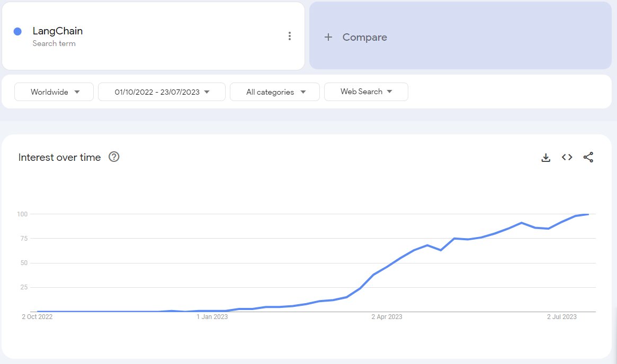
Task: Download the interest over time data as CSV
Action: 546,158
